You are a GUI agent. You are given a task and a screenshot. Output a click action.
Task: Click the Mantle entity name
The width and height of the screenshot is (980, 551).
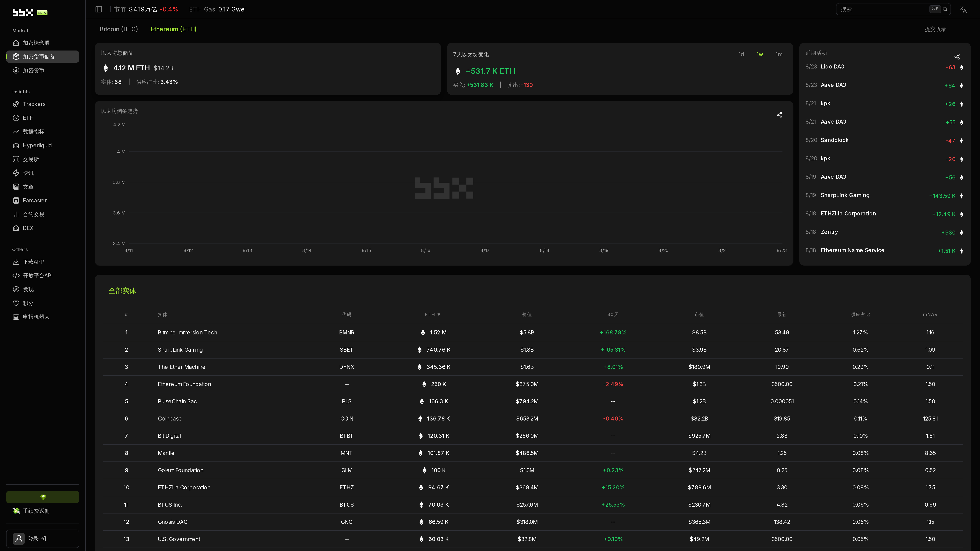point(166,453)
